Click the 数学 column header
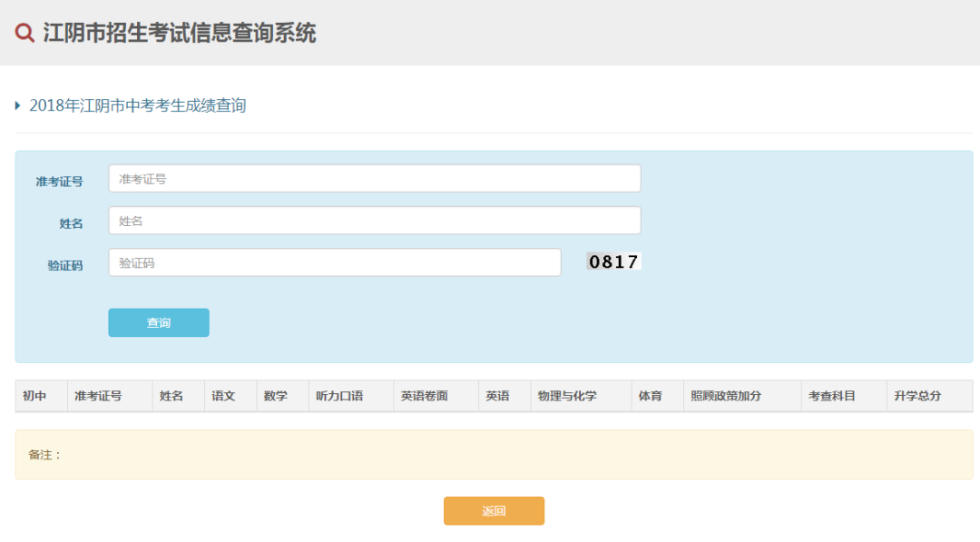 tap(276, 397)
